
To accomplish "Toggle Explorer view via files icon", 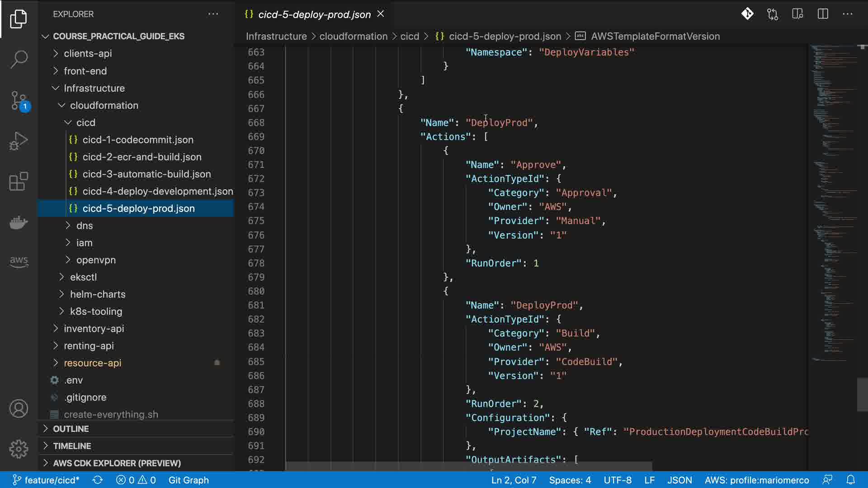I will [x=19, y=19].
